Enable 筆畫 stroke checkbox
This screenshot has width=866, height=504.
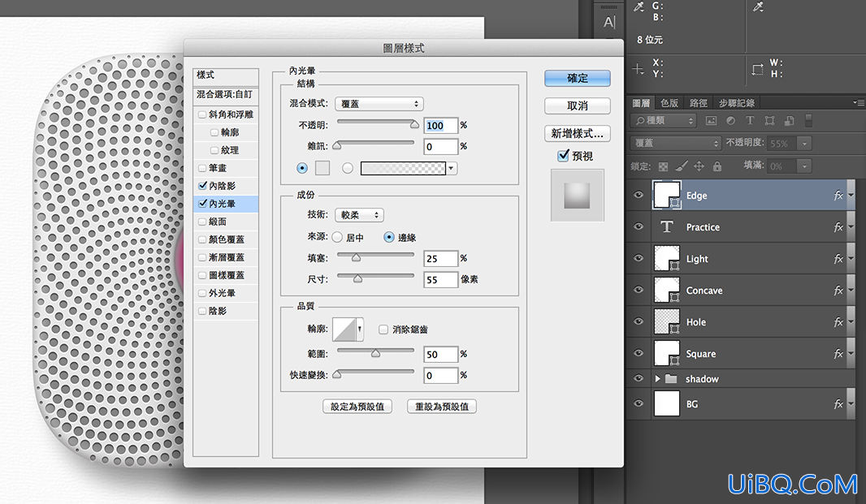pos(202,168)
